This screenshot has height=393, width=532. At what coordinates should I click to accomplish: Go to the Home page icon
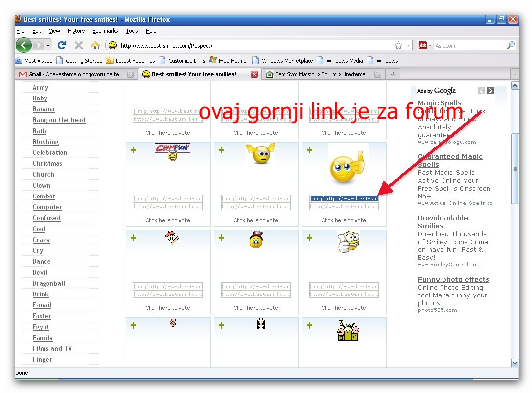click(x=95, y=45)
